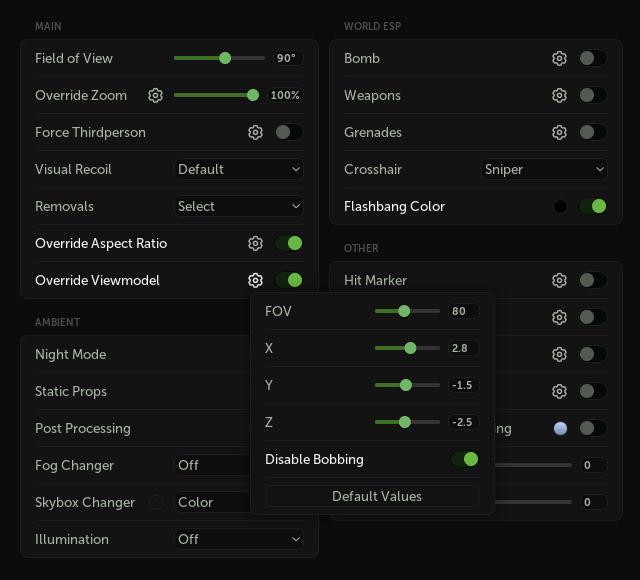The height and width of the screenshot is (580, 640).
Task: Disable the Override Aspect Ratio toggle
Action: coord(289,244)
